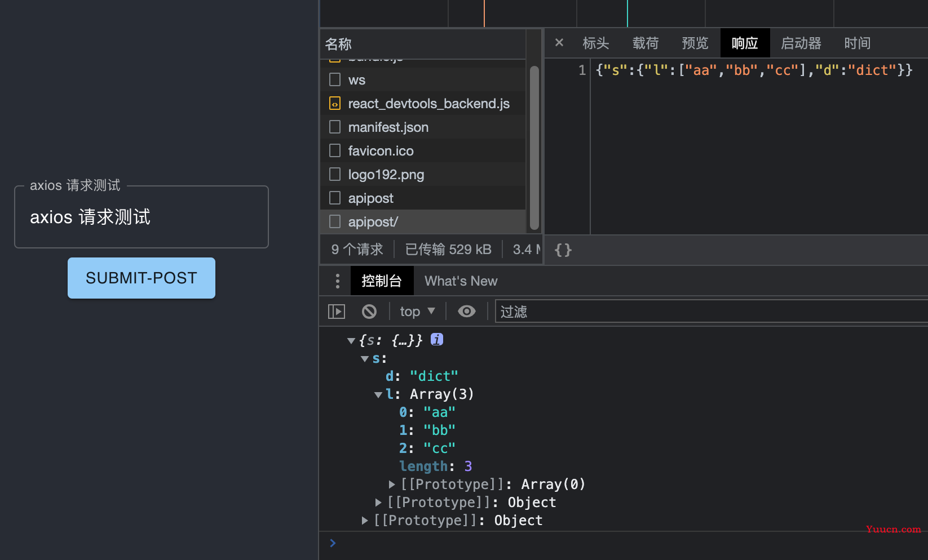This screenshot has width=928, height=560.
Task: Select react_devtools_backend.js request
Action: tap(423, 104)
